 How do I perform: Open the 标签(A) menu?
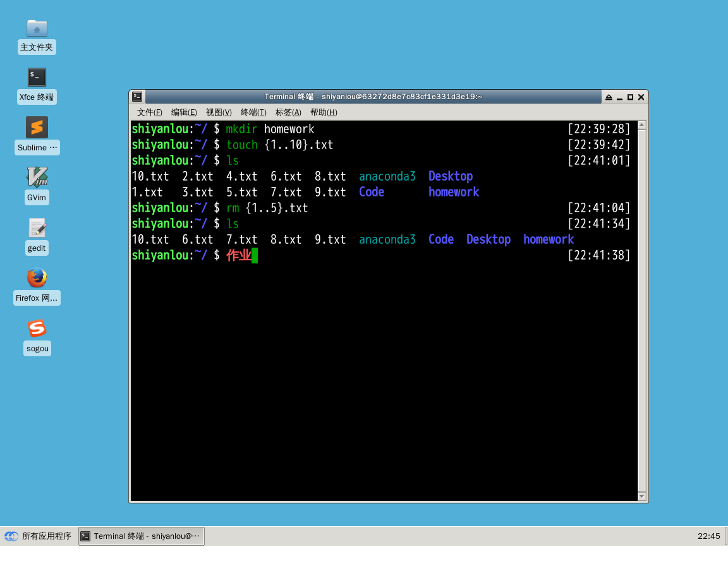[x=288, y=112]
